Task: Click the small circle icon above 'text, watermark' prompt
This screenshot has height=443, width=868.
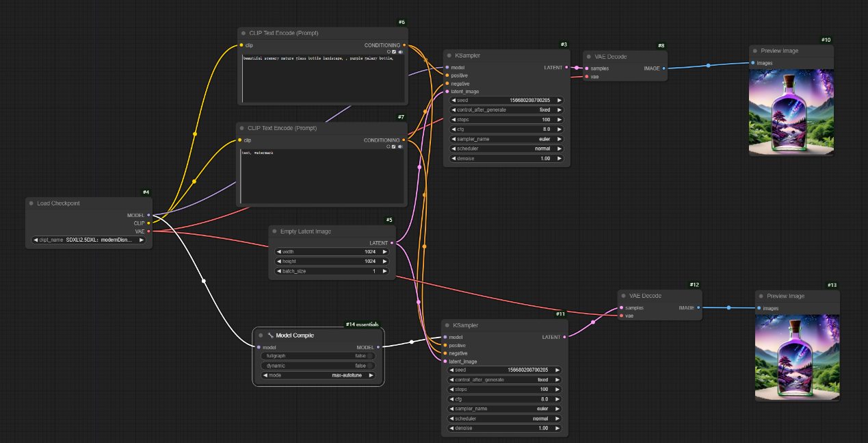Action: (388, 147)
